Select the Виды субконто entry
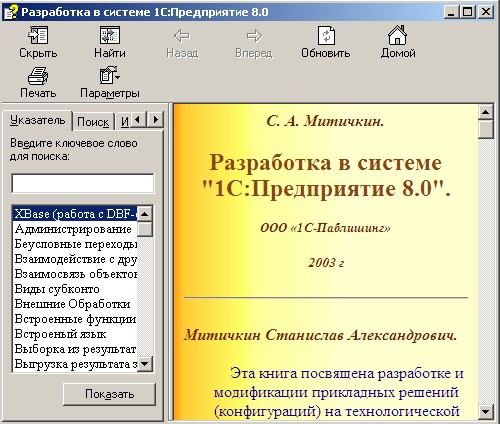Image resolution: width=500 pixels, height=424 pixels. [x=75, y=289]
